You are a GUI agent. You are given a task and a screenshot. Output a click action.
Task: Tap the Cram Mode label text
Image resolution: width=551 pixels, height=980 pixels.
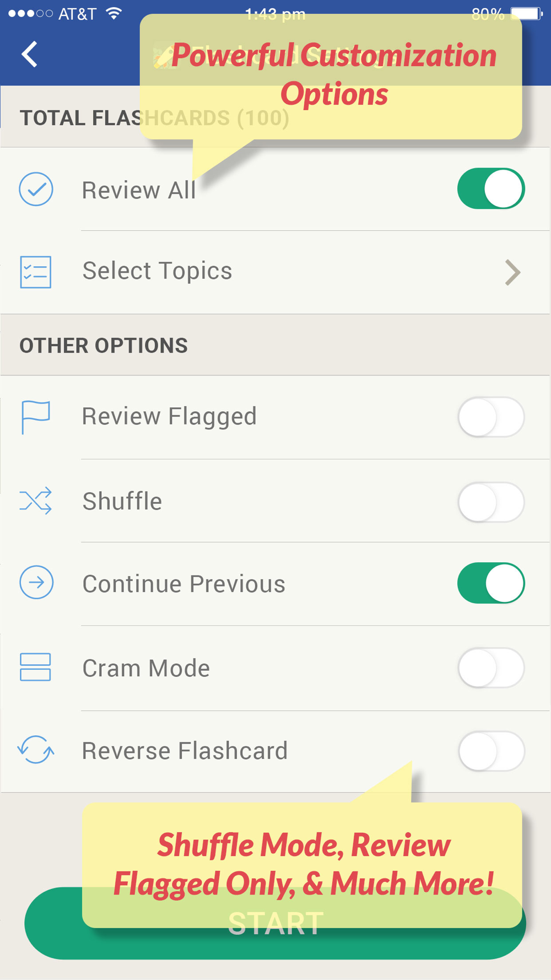point(146,668)
